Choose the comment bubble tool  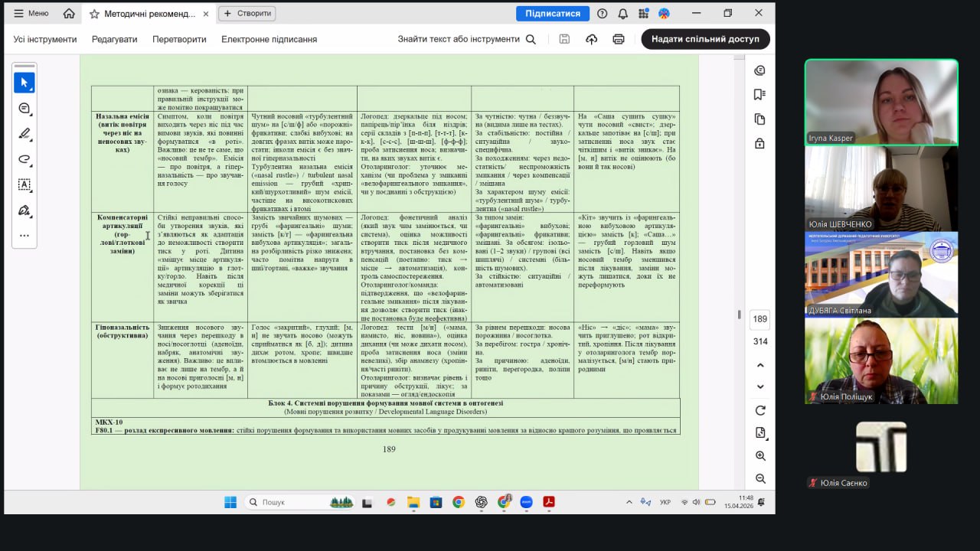coord(24,109)
